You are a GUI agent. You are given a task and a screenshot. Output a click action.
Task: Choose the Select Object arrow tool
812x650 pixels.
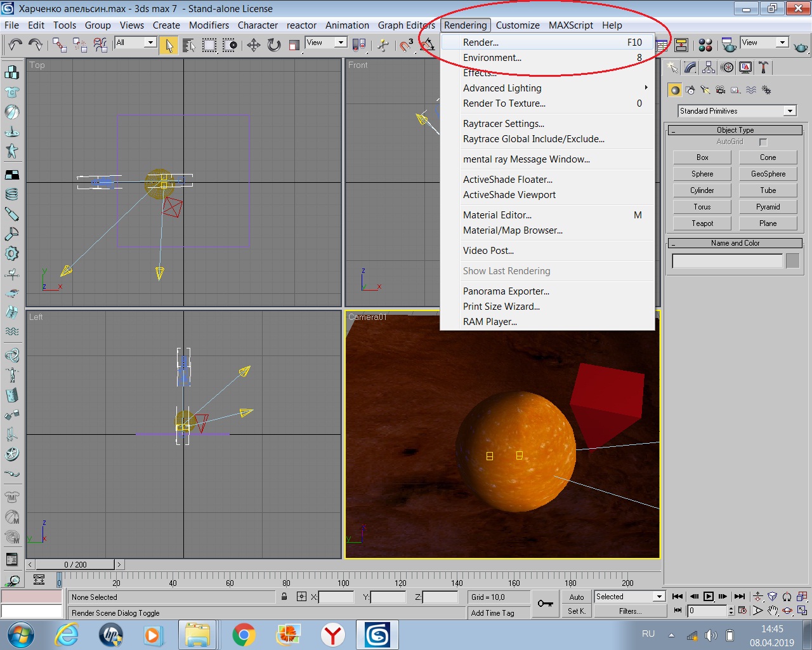(169, 45)
